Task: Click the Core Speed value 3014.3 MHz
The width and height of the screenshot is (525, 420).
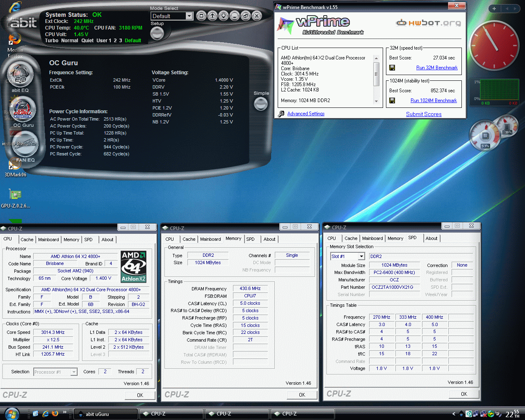Action: pos(52,332)
